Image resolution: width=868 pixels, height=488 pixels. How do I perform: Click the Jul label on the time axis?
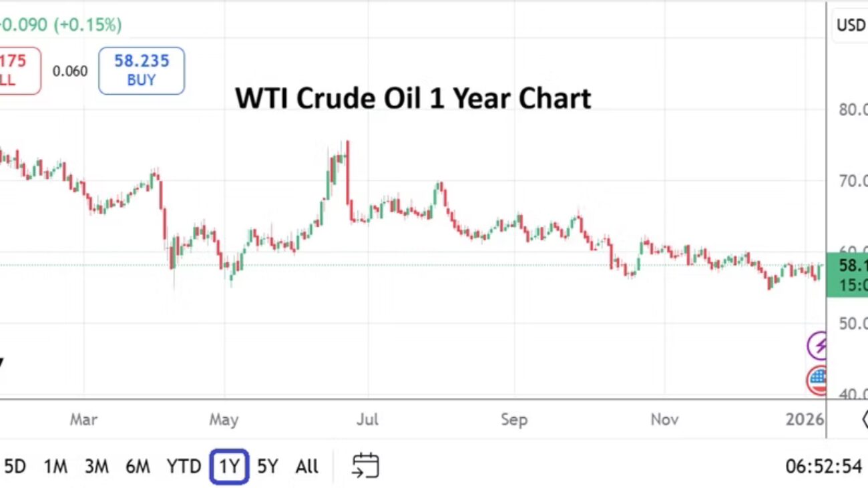[x=367, y=419]
